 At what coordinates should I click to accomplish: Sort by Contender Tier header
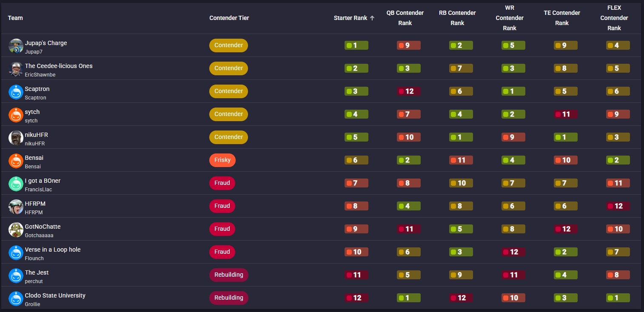[229, 18]
